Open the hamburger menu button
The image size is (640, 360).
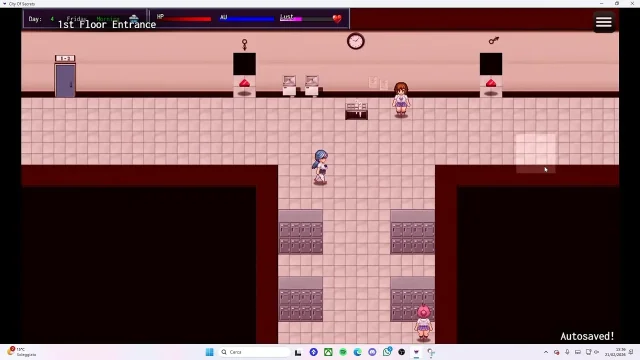click(x=604, y=22)
